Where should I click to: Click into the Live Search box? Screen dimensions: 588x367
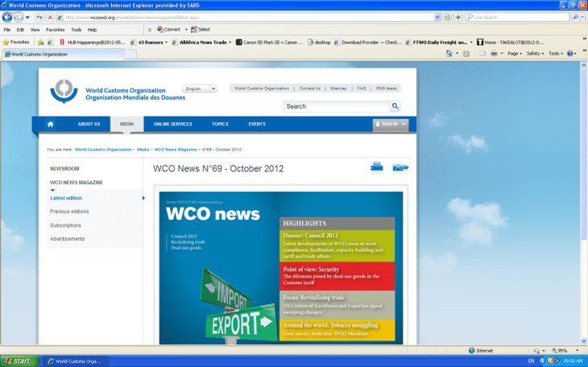tap(517, 17)
